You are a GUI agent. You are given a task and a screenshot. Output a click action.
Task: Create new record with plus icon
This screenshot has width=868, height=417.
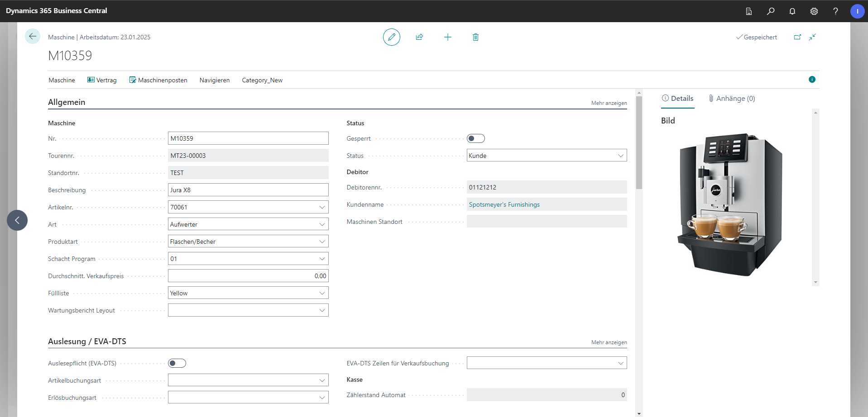click(447, 37)
